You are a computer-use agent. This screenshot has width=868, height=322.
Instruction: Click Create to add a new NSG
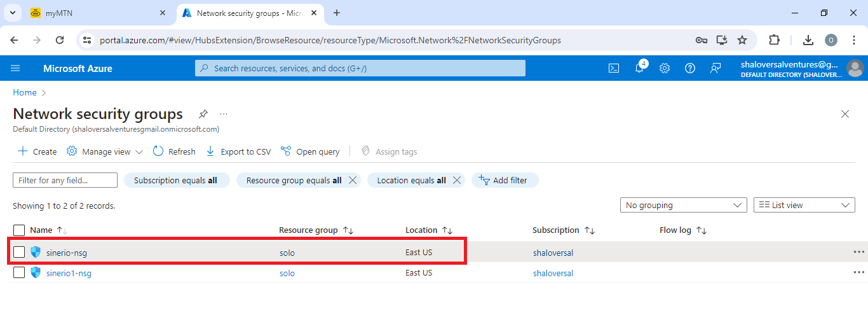coord(37,151)
